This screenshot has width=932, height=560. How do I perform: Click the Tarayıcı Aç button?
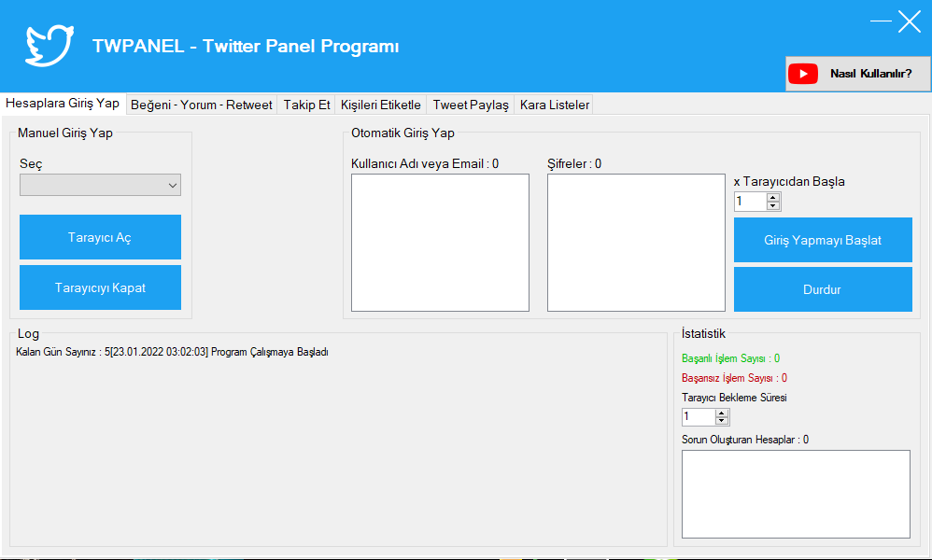[x=101, y=237]
